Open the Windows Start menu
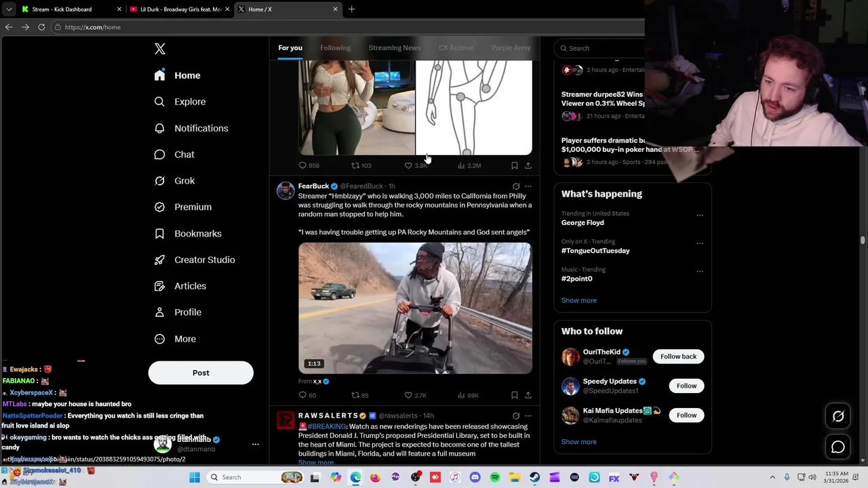Viewport: 868px width, 488px height. [x=195, y=477]
